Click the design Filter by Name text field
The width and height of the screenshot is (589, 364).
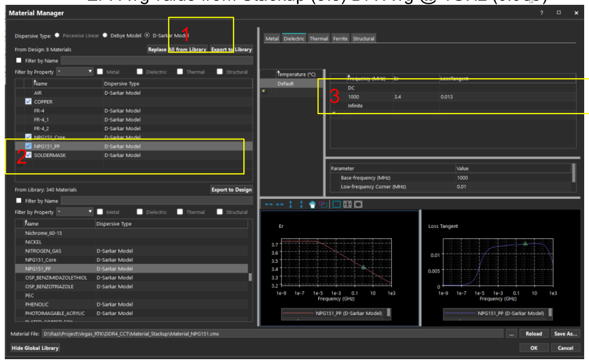pyautogui.click(x=156, y=61)
